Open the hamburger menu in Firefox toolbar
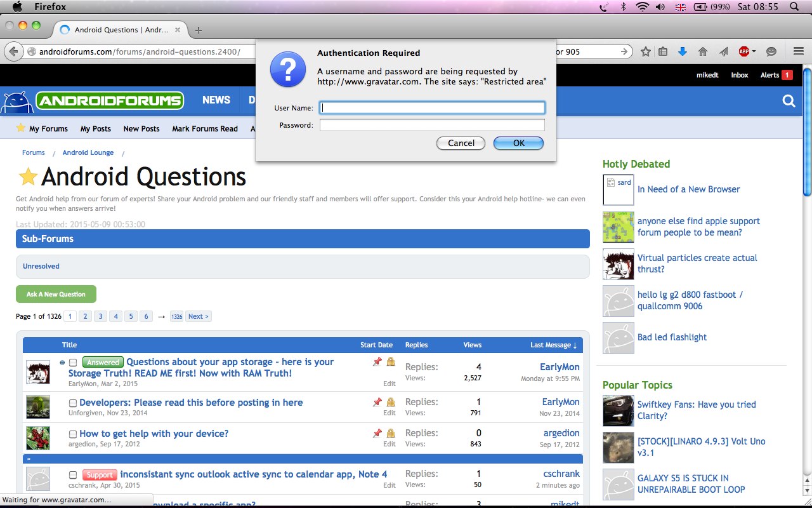Viewport: 812px width, 508px height. (799, 51)
